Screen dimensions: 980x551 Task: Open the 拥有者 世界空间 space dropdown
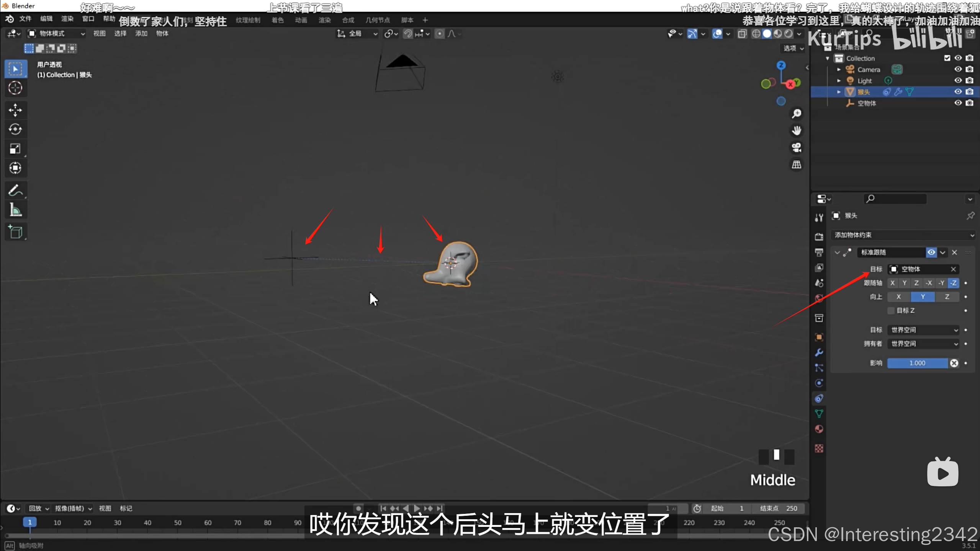(923, 344)
